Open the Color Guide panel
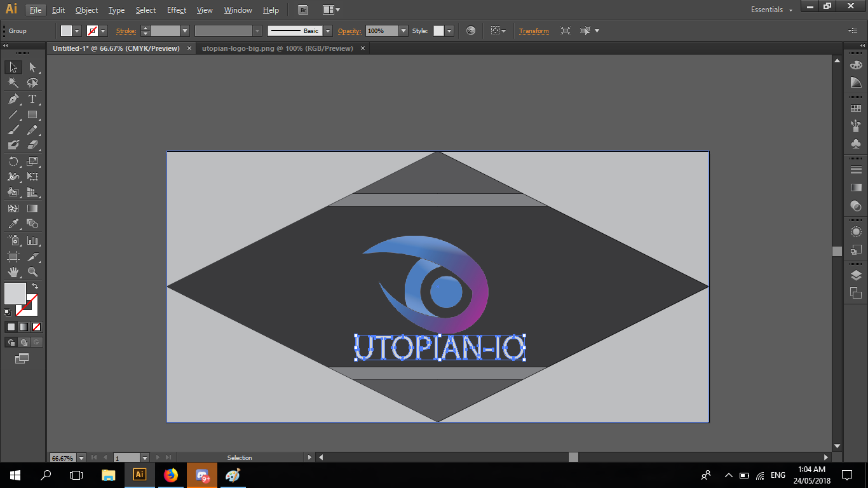 tap(856, 82)
